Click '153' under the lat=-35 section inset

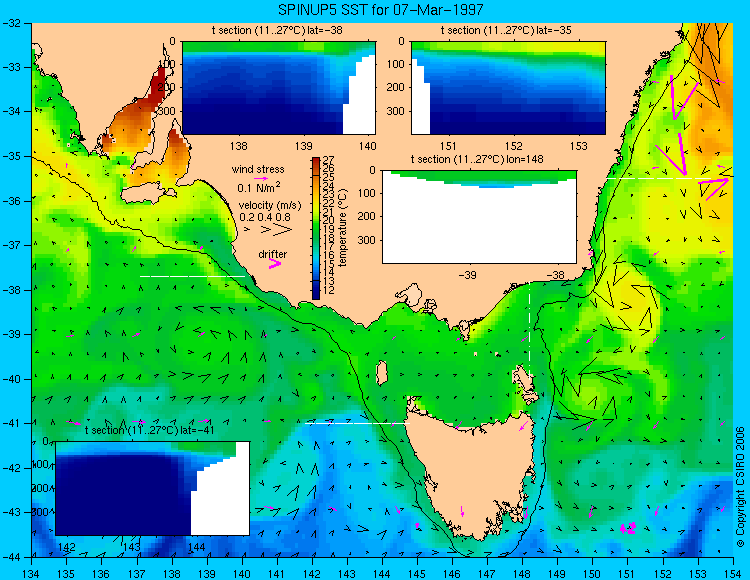[579, 146]
